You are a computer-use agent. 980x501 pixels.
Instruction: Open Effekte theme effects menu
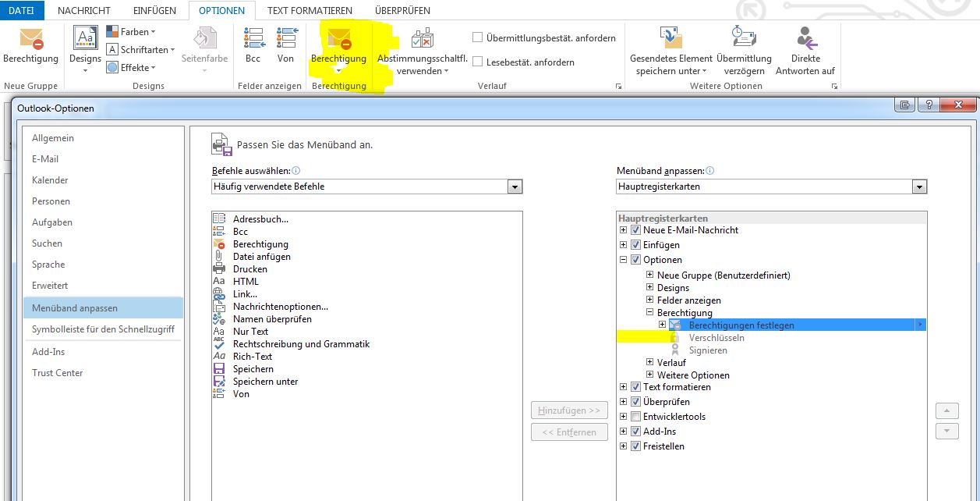pos(131,67)
